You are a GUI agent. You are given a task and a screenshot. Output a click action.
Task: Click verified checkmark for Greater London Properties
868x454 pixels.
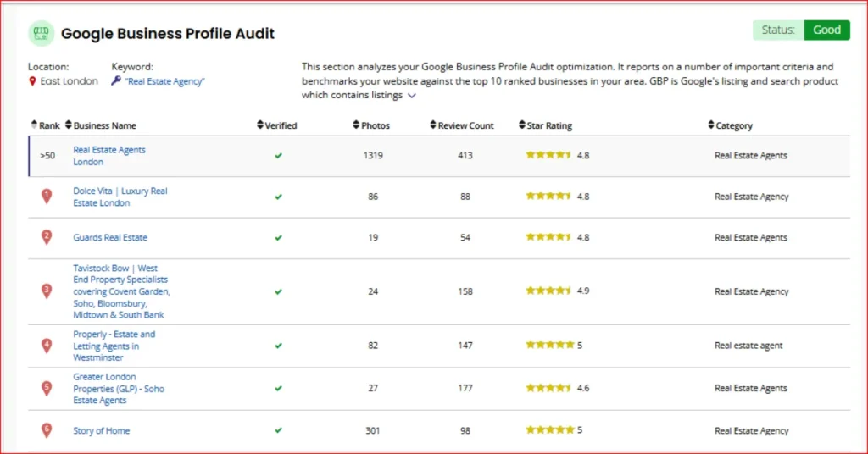278,388
